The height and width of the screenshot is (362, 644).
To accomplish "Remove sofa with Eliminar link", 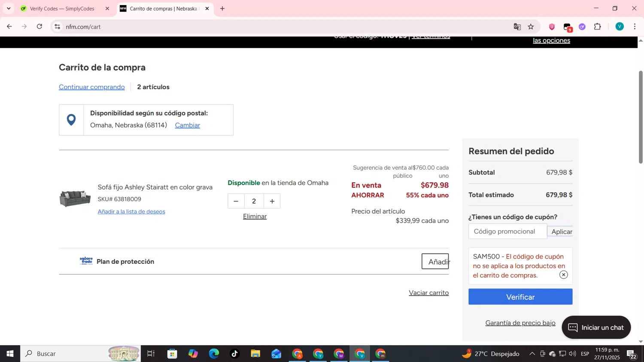I will pyautogui.click(x=255, y=216).
